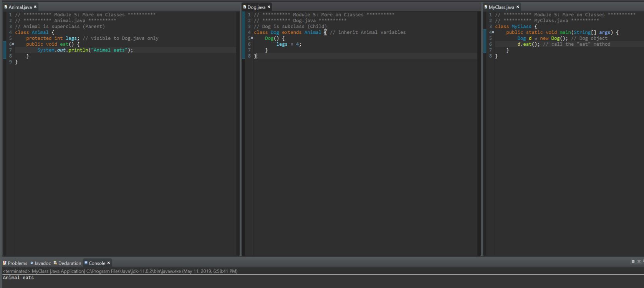644x288 pixels.
Task: Close the MyClass.java editor tab
Action: click(518, 7)
